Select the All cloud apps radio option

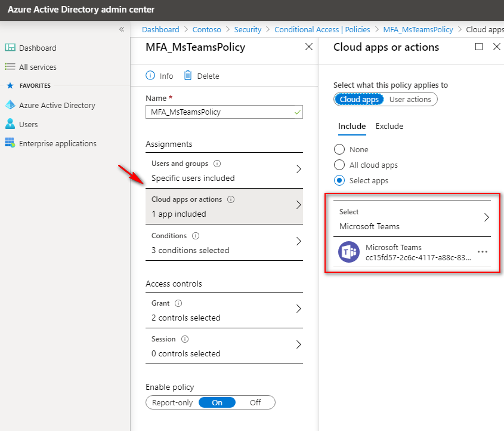[339, 165]
